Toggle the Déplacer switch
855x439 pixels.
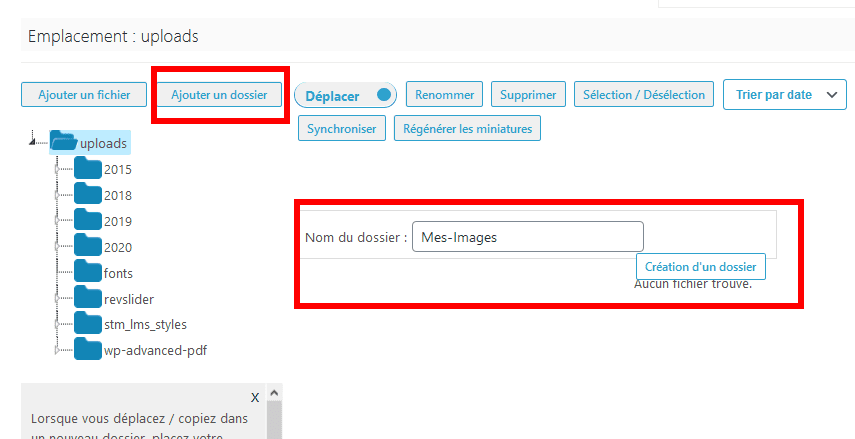click(345, 95)
